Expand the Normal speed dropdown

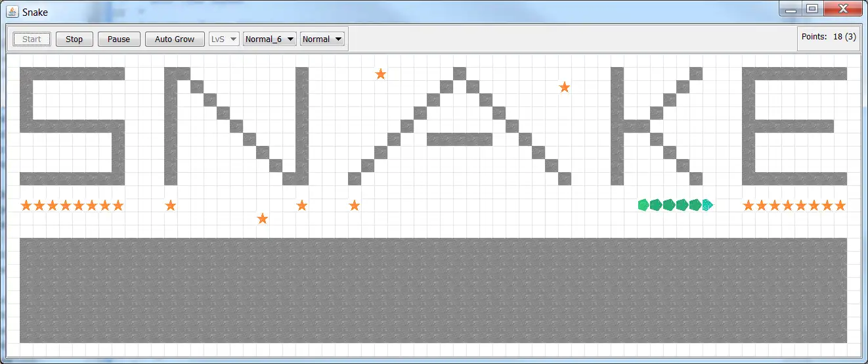click(322, 39)
